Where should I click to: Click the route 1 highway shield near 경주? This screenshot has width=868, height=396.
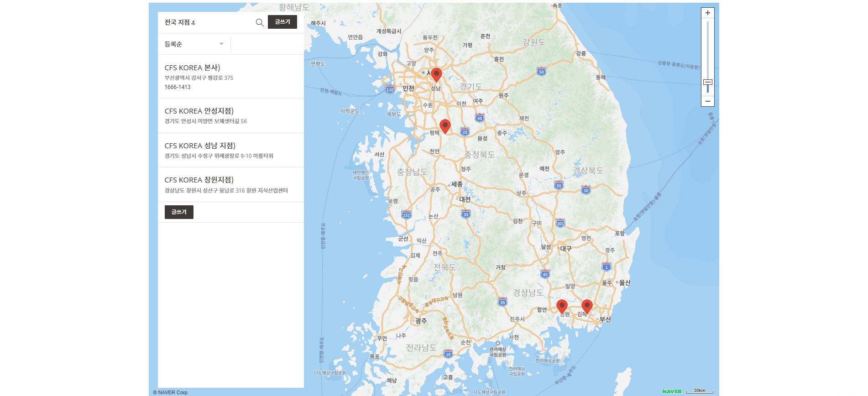tap(607, 267)
